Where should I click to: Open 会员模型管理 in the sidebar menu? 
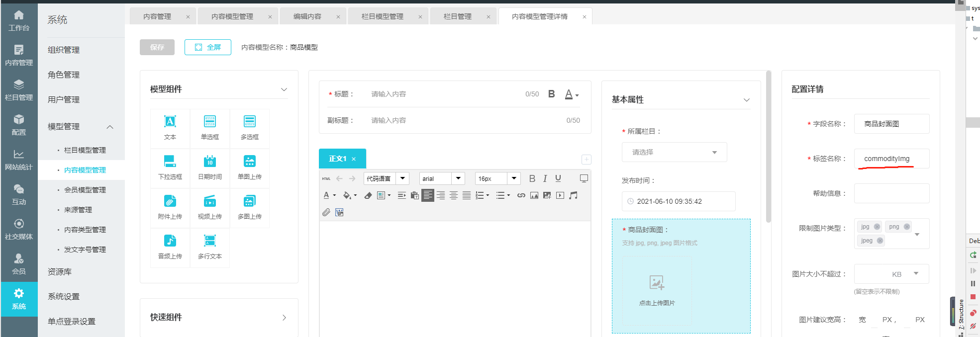(85, 190)
